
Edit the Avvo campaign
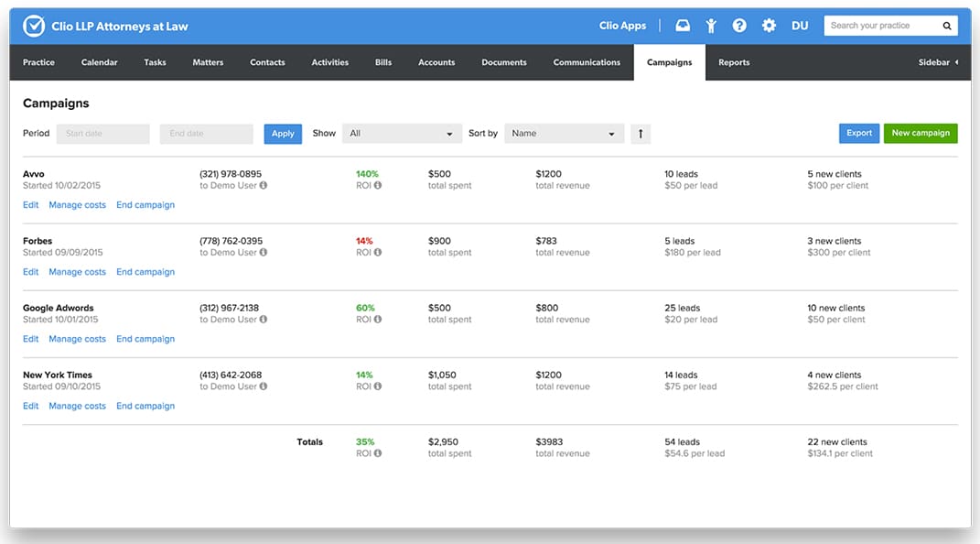tap(30, 205)
